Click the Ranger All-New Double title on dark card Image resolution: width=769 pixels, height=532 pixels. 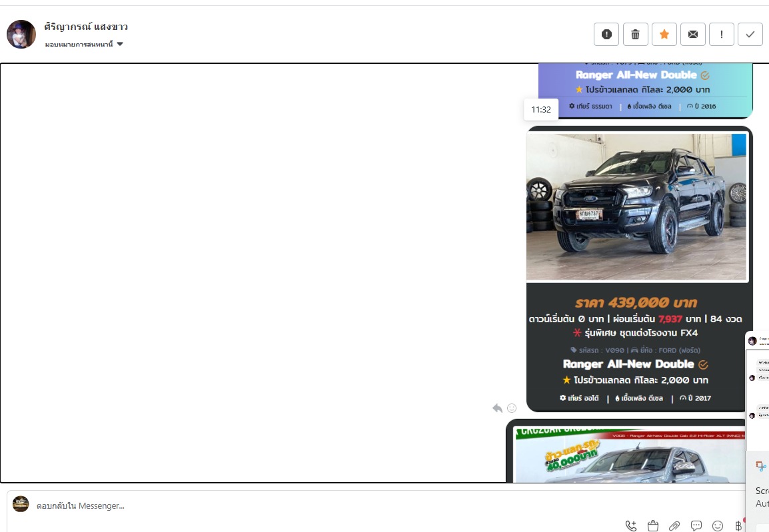point(628,364)
